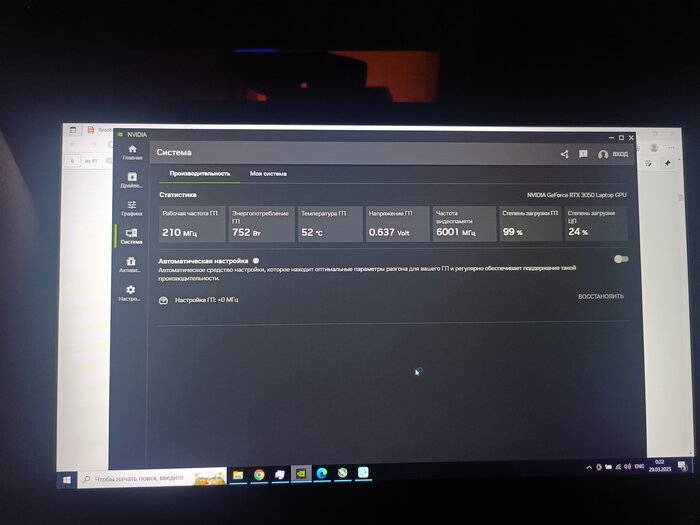This screenshot has height=525, width=700.
Task: Expand hidden system tray icons arrow
Action: coord(587,469)
